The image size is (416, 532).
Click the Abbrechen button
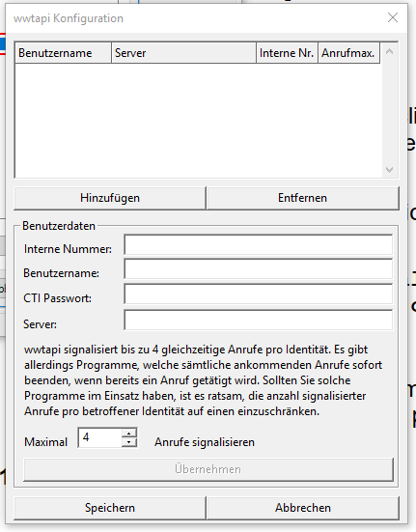coord(303,508)
